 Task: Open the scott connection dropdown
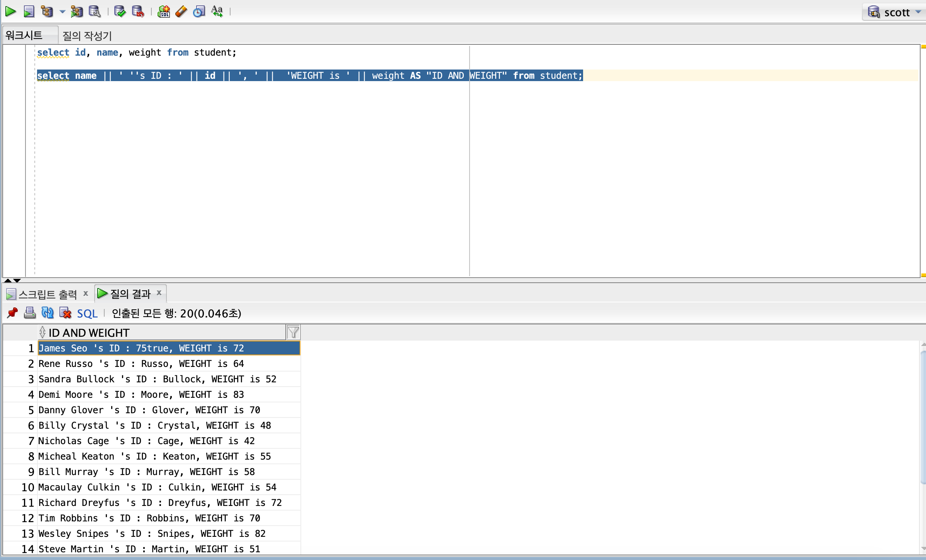pos(918,12)
